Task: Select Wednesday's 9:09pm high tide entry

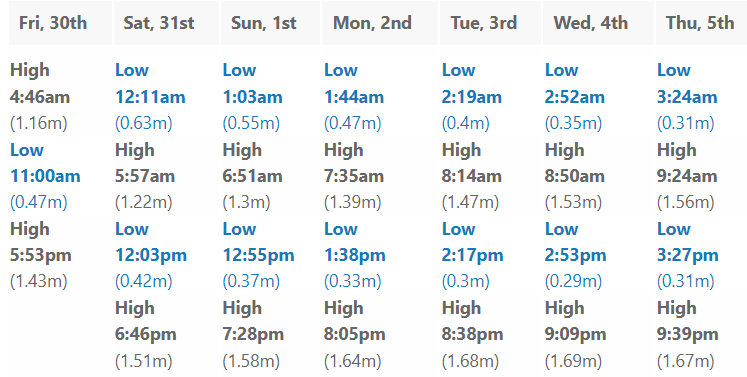Action: pyautogui.click(x=575, y=334)
